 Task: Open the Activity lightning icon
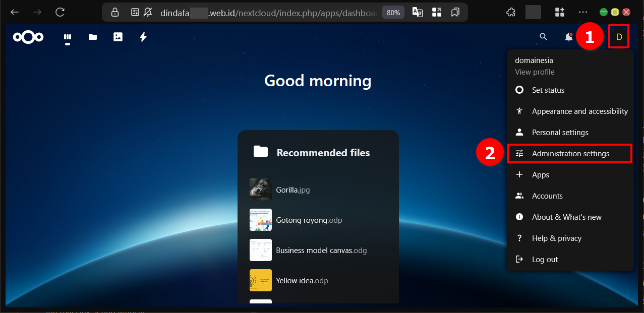143,37
